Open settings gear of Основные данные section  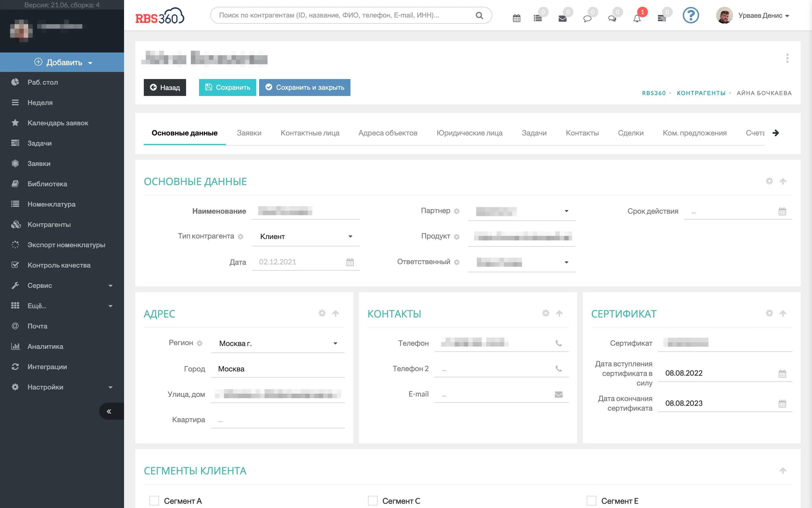tap(769, 181)
